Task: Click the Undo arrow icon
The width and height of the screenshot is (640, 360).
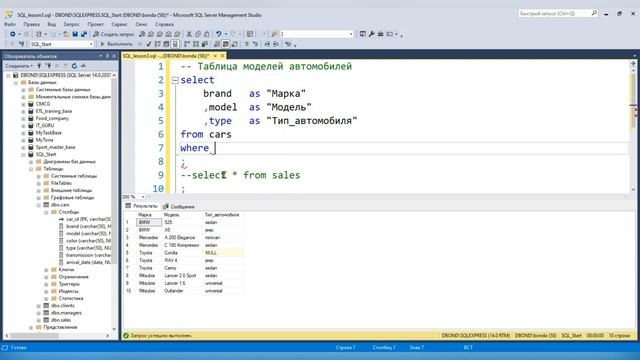Action: point(219,34)
